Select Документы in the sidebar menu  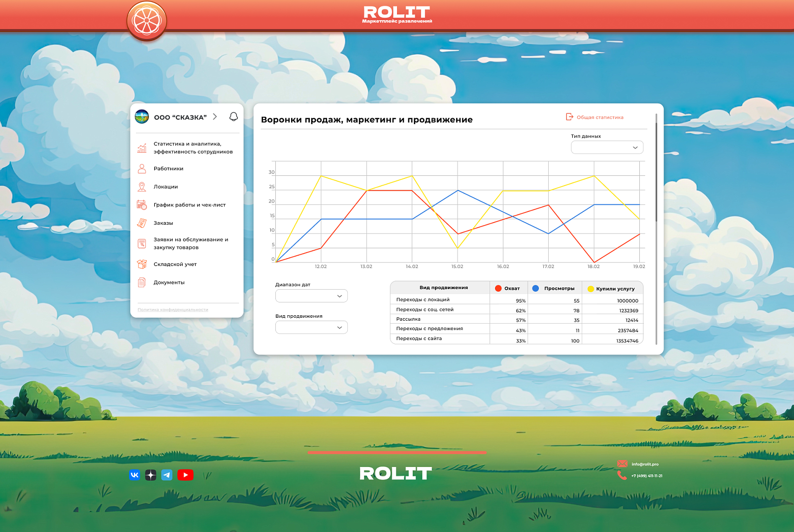click(169, 282)
